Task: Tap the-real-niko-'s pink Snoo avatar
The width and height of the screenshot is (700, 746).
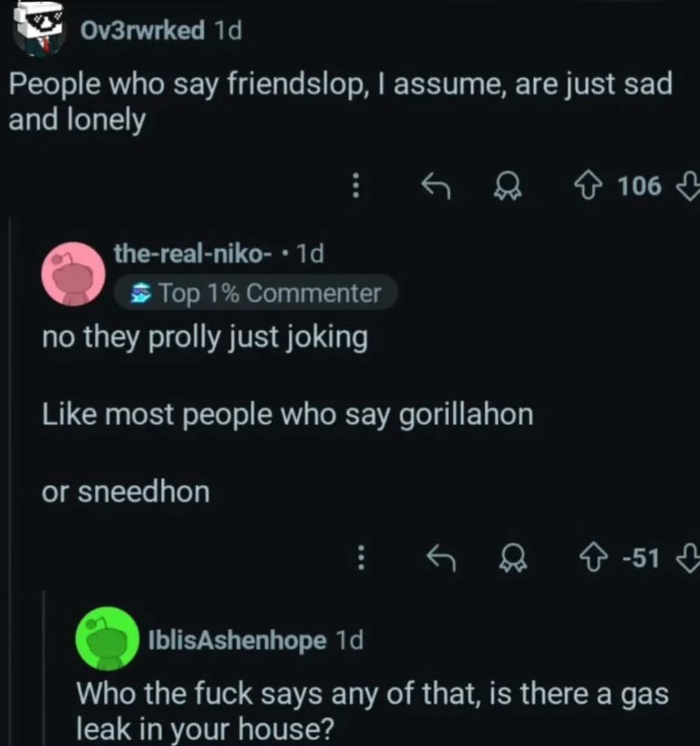Action: 74,274
